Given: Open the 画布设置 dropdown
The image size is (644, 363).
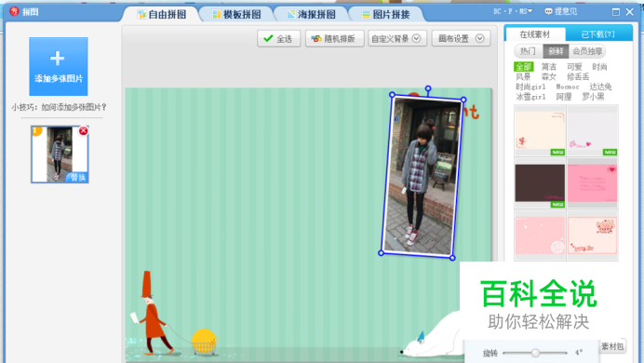Looking at the screenshot, I should (461, 38).
